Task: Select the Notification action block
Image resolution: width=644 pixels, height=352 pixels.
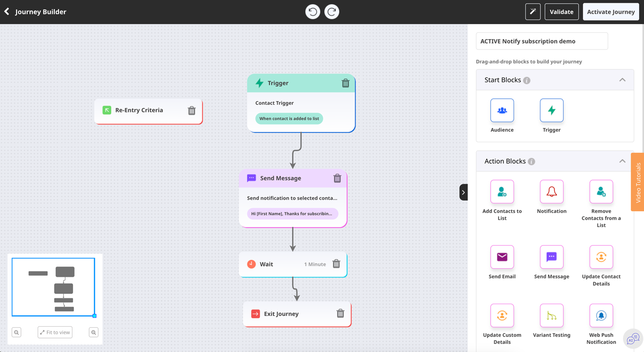Action: (552, 192)
